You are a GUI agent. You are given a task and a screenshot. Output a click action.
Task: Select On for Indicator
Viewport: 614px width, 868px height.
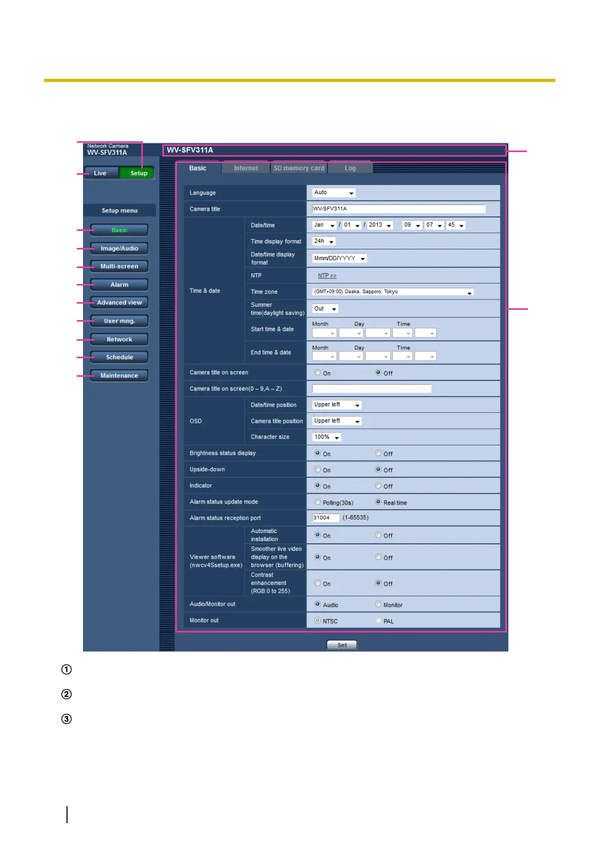coord(318,486)
